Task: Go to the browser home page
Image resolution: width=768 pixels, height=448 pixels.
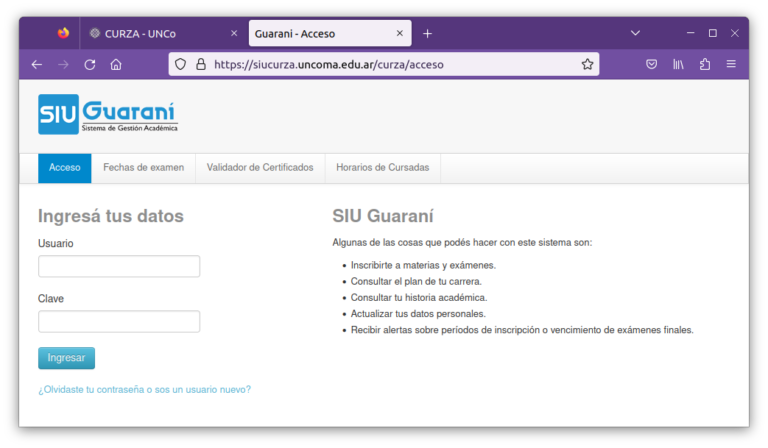Action: 116,64
